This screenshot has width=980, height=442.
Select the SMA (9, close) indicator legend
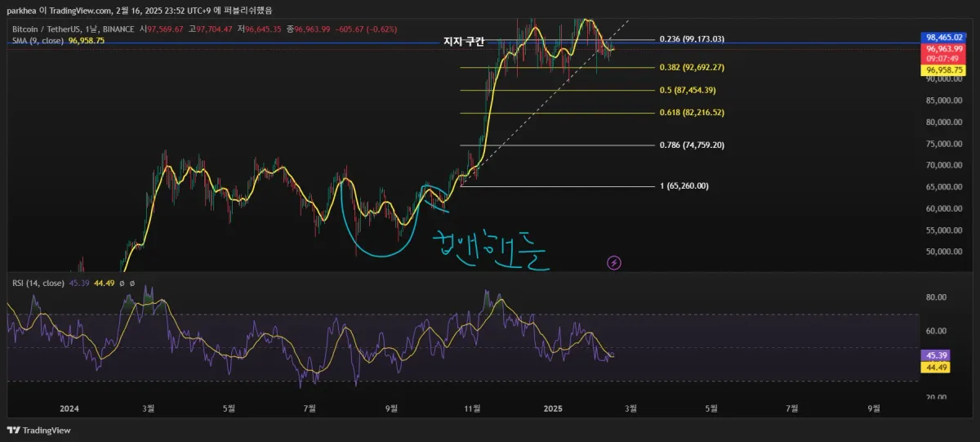tap(38, 40)
